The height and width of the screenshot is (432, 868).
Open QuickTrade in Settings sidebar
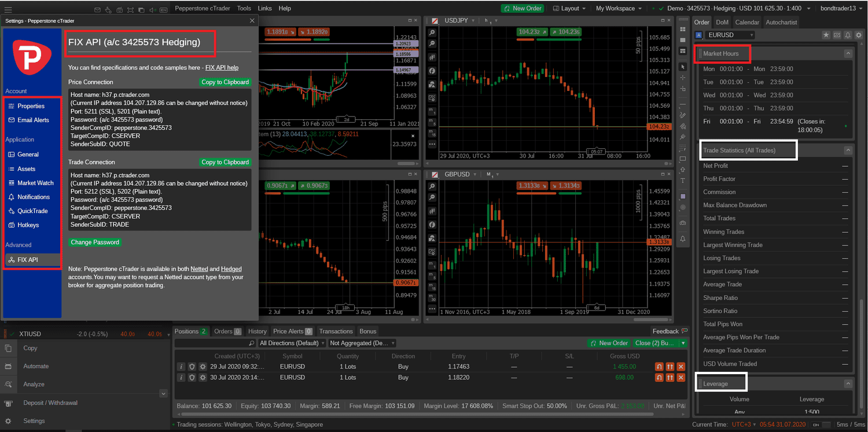click(32, 211)
